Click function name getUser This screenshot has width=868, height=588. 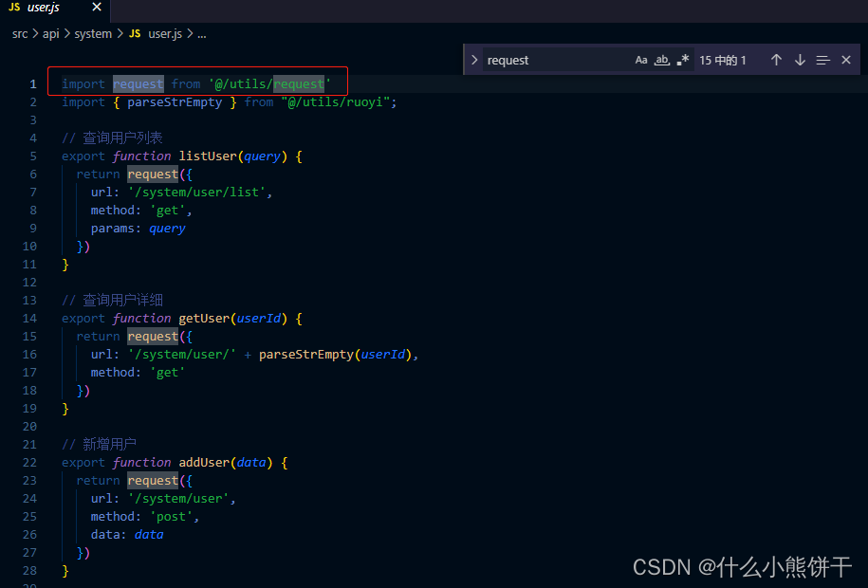204,319
